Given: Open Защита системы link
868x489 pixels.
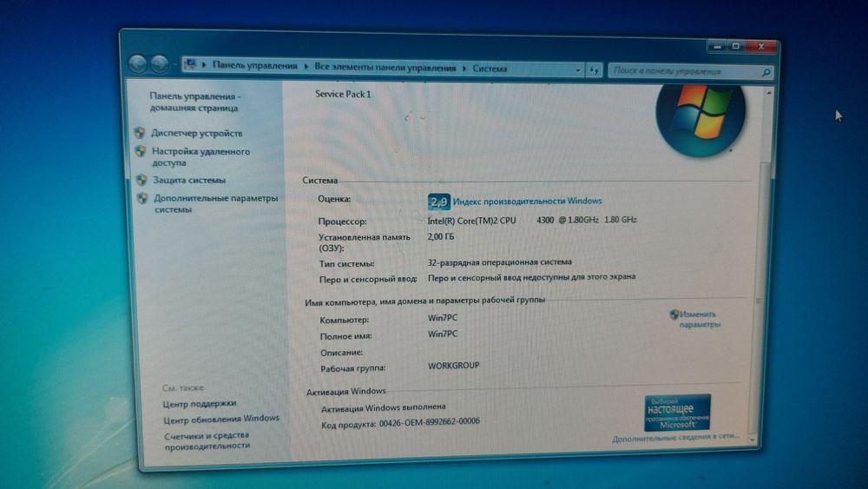Looking at the screenshot, I should pos(189,180).
